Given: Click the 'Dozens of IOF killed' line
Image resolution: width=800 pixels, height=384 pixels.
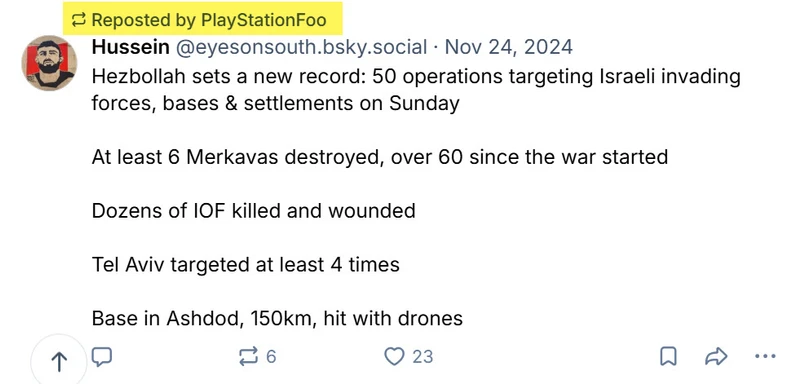Looking at the screenshot, I should 254,211.
